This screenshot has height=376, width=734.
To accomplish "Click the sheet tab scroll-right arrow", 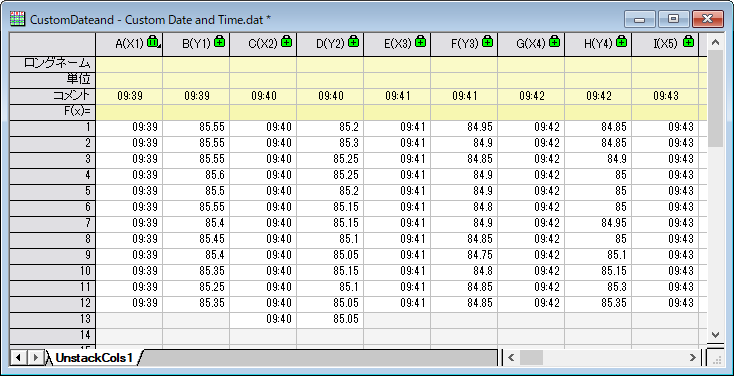I will pyautogui.click(x=35, y=358).
